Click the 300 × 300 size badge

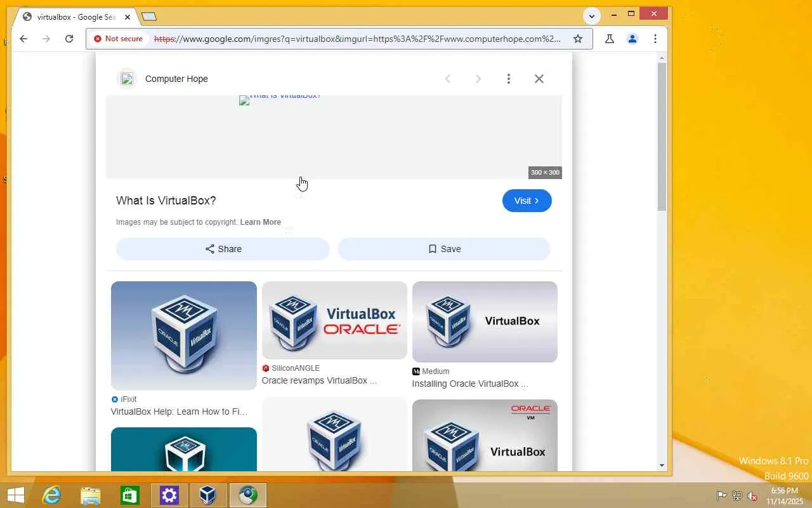[545, 173]
